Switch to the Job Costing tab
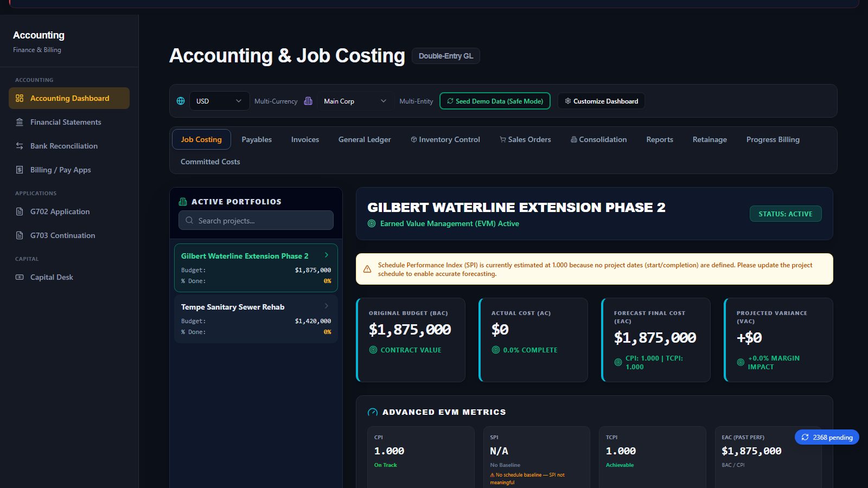 click(x=201, y=139)
